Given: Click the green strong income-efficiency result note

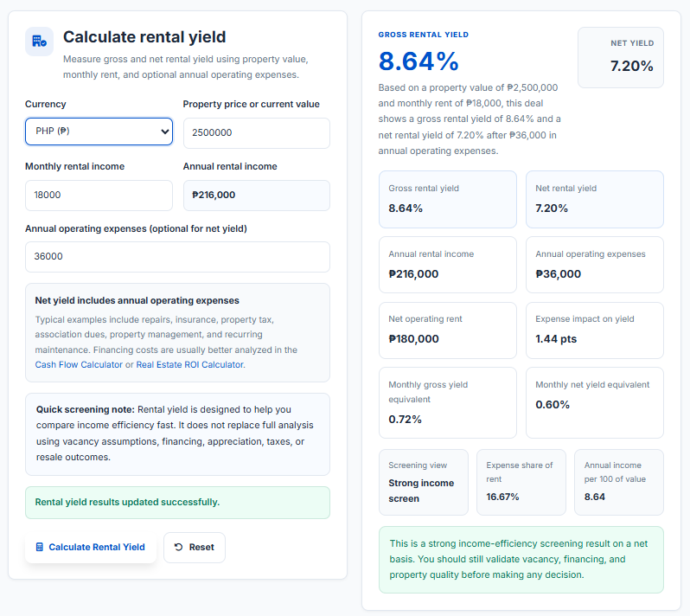Looking at the screenshot, I should pyautogui.click(x=521, y=560).
